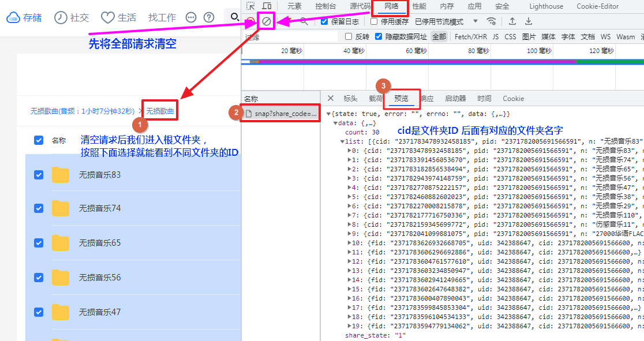The height and width of the screenshot is (341, 644).
Task: Disable the 保留日志 checkbox
Action: [324, 21]
